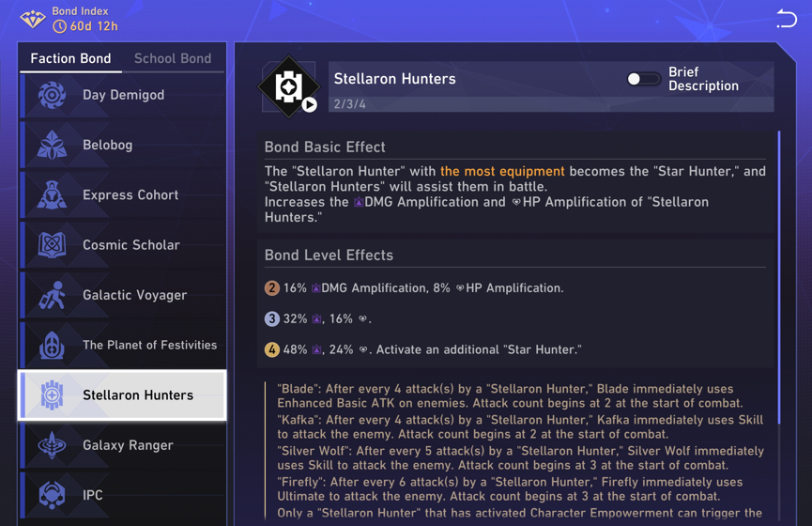Click the 60d 12h timer clock
Image resolution: width=812 pixels, height=526 pixels.
click(x=59, y=26)
